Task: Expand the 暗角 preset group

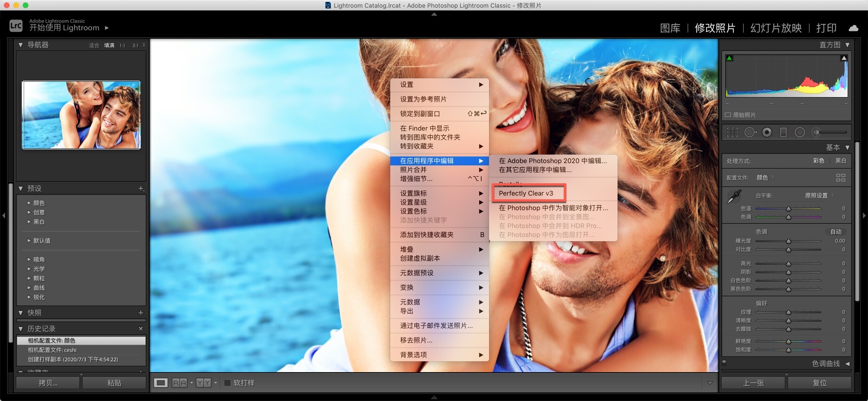Action: pyautogui.click(x=29, y=260)
